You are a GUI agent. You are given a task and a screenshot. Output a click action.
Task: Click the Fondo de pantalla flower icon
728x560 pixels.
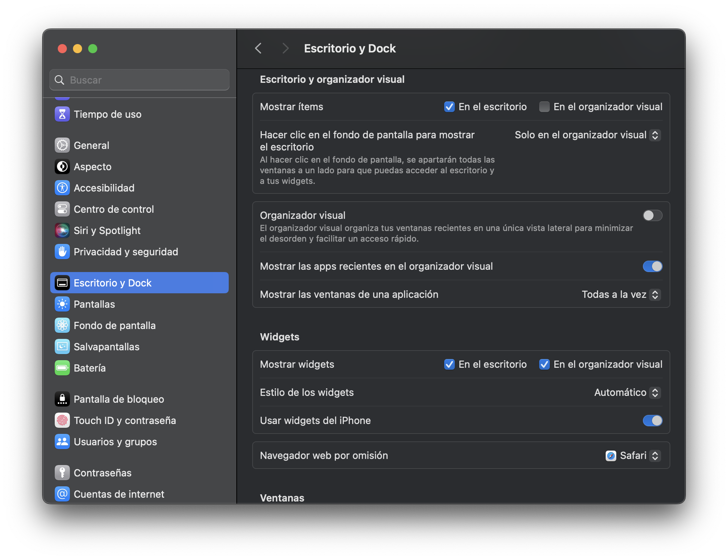point(62,326)
